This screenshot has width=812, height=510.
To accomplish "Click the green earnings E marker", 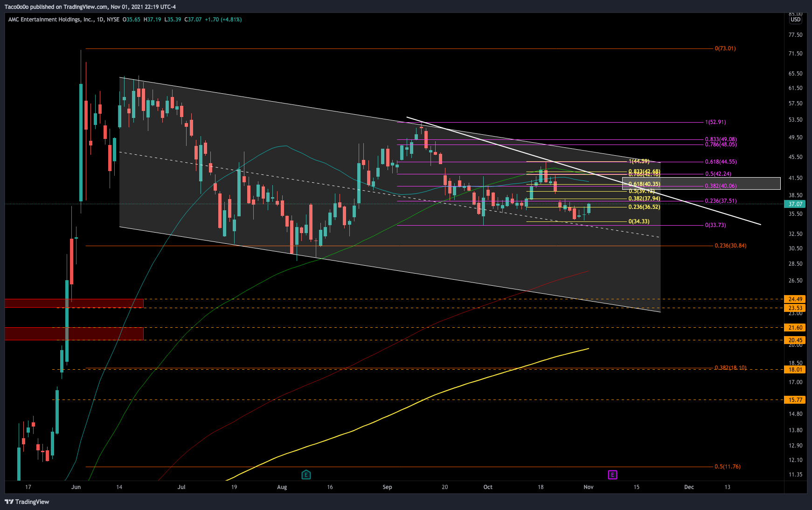I will tap(306, 475).
